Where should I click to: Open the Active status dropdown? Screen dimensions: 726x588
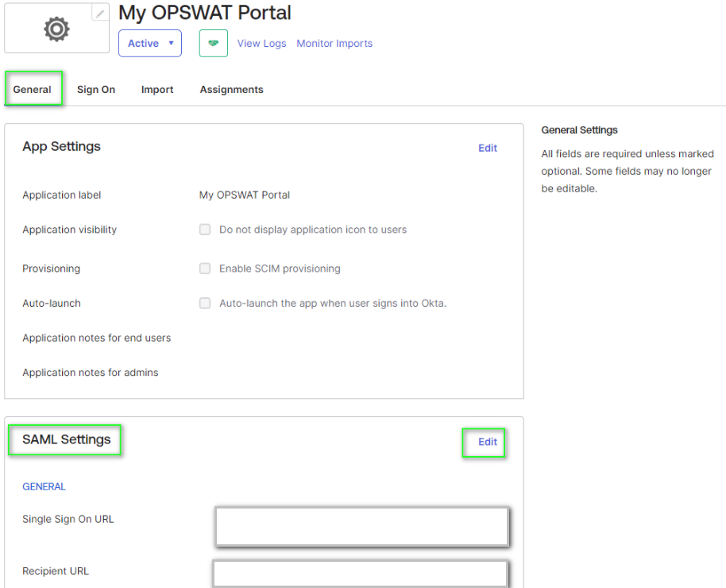tap(150, 43)
